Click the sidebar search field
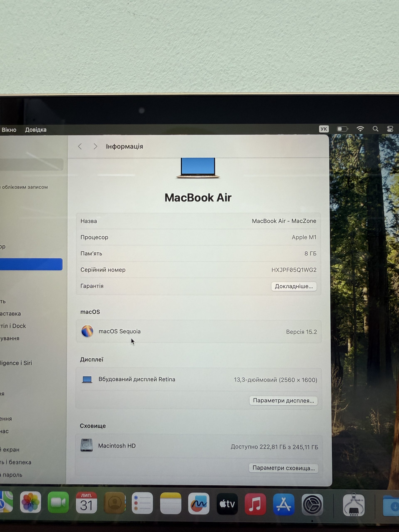The image size is (399, 532). [x=32, y=165]
